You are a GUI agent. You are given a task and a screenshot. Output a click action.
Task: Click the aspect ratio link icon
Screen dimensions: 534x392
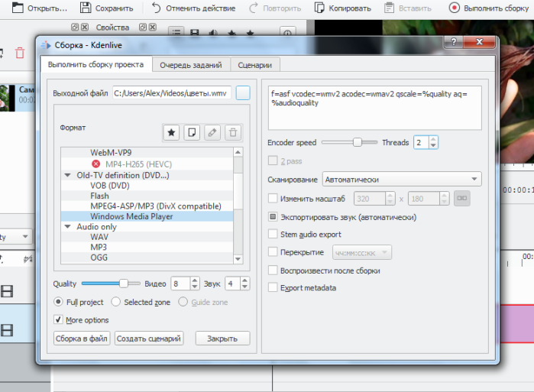pyautogui.click(x=461, y=198)
